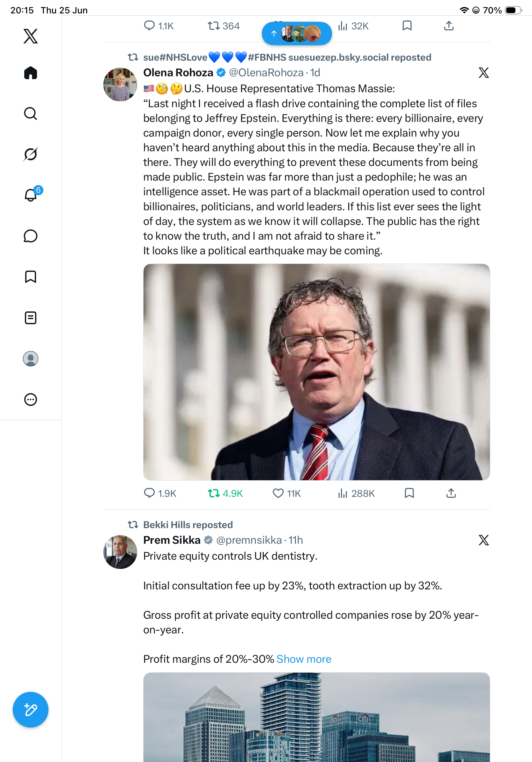Compose a new post with the blue button
The width and height of the screenshot is (532, 762).
31,710
